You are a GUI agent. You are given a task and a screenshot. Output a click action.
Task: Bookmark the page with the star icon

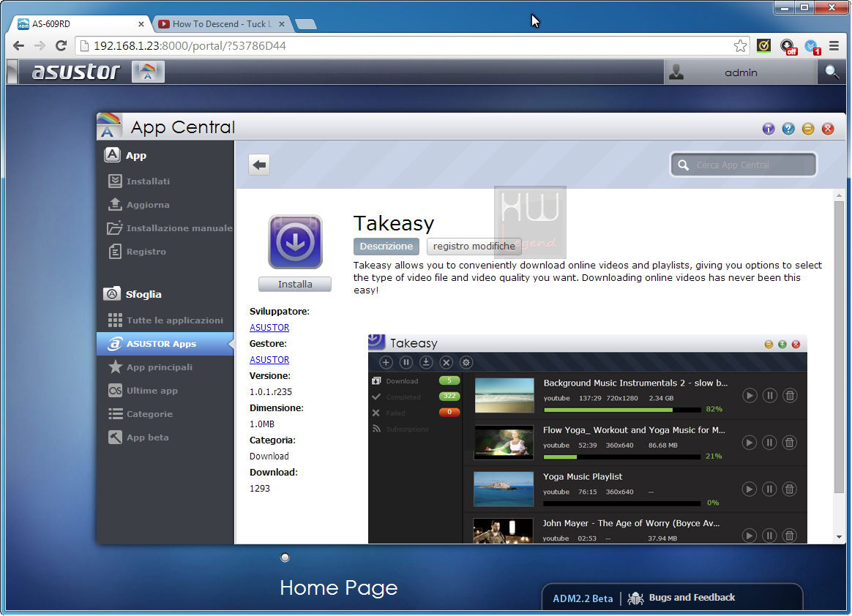[740, 45]
